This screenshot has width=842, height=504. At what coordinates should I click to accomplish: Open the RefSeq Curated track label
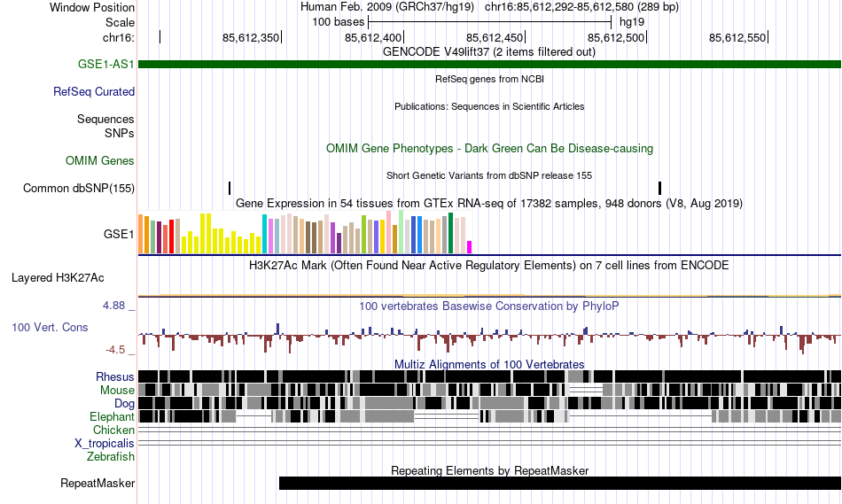[94, 92]
